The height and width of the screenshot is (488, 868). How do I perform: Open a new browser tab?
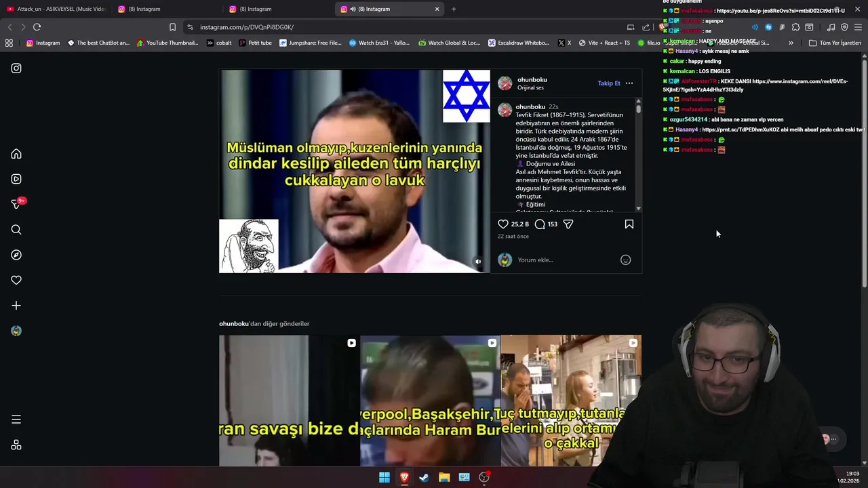(x=454, y=9)
